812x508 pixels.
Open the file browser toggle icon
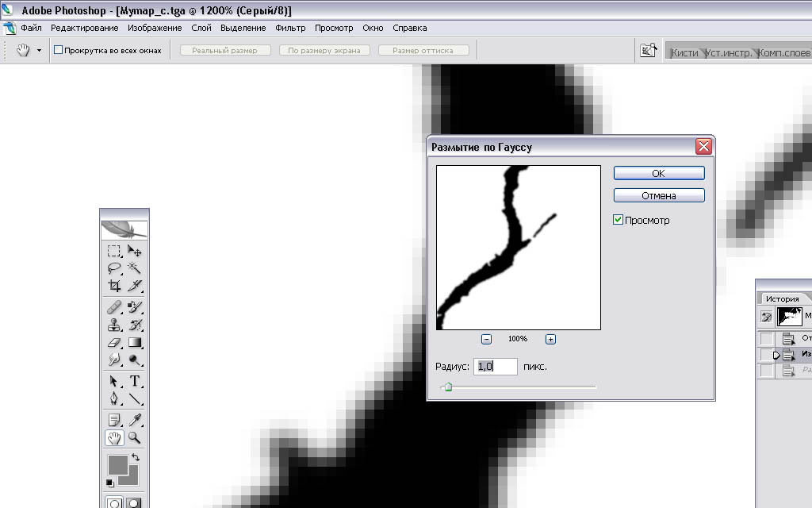pos(649,50)
